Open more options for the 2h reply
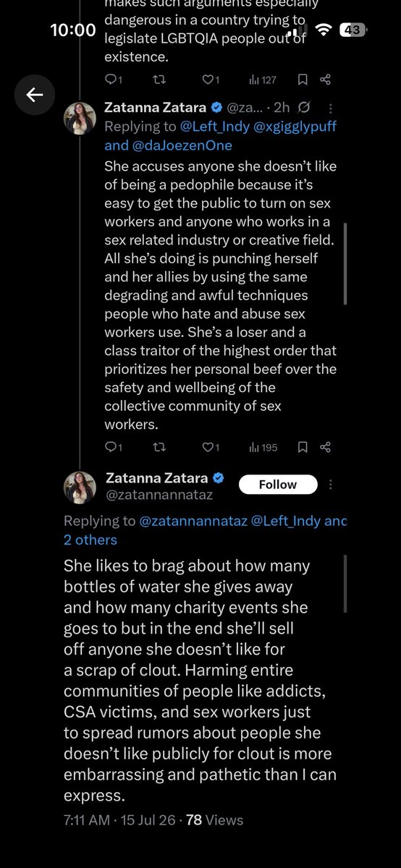Screen dimensions: 401x868 (x=331, y=108)
